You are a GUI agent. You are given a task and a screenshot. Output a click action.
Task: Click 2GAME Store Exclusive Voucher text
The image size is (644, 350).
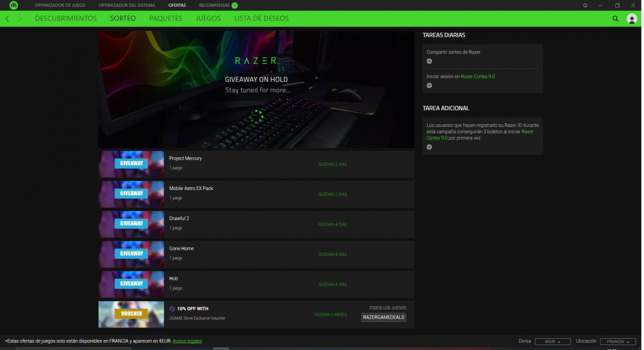pos(198,319)
